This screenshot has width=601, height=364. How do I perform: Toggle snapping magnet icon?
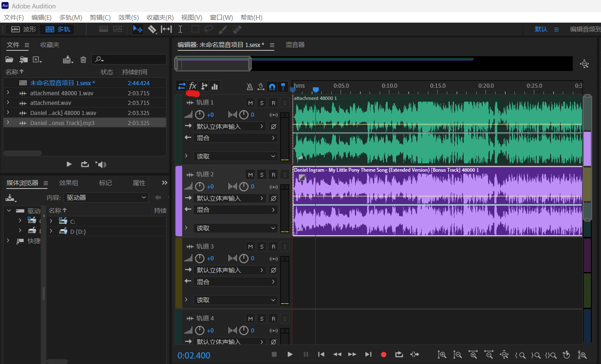coord(272,86)
